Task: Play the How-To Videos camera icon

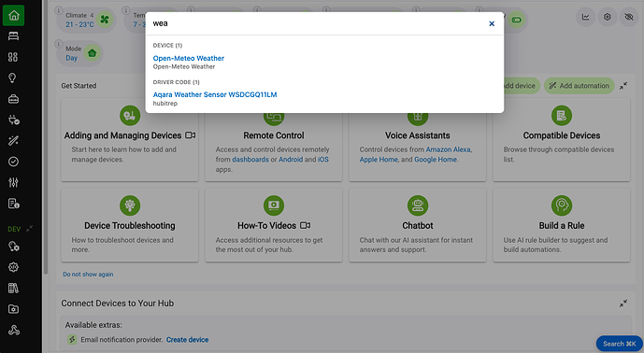Action: coord(305,225)
